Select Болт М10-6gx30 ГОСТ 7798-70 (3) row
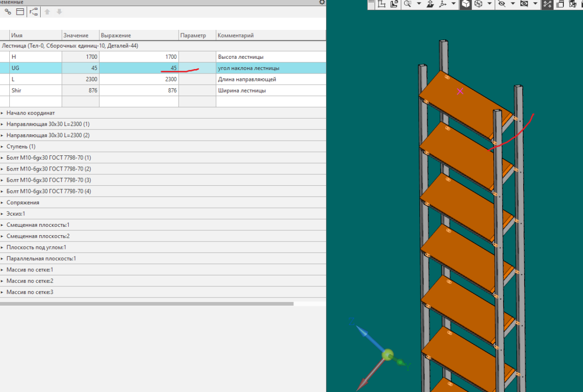This screenshot has height=392, width=583. pos(163,180)
